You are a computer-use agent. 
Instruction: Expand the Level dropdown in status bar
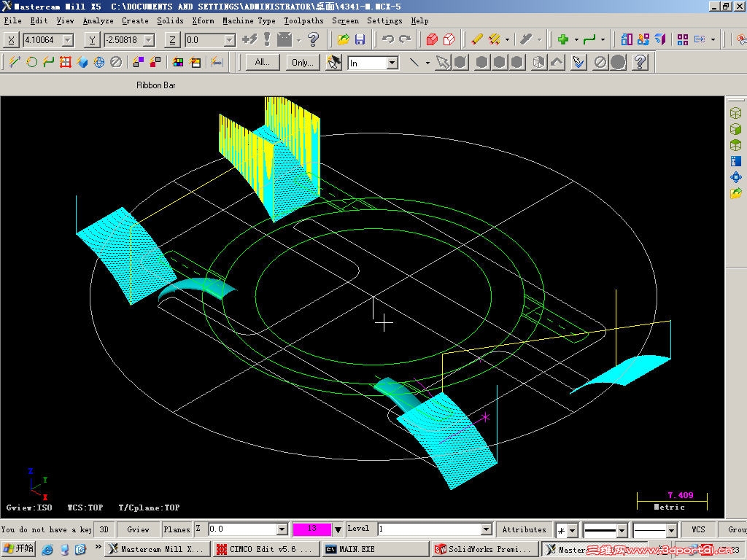pos(486,529)
